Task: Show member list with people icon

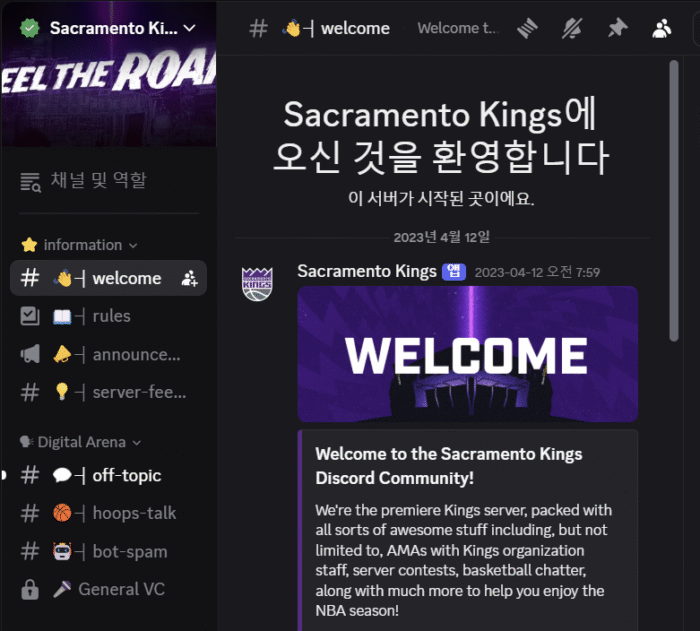Action: (x=662, y=29)
